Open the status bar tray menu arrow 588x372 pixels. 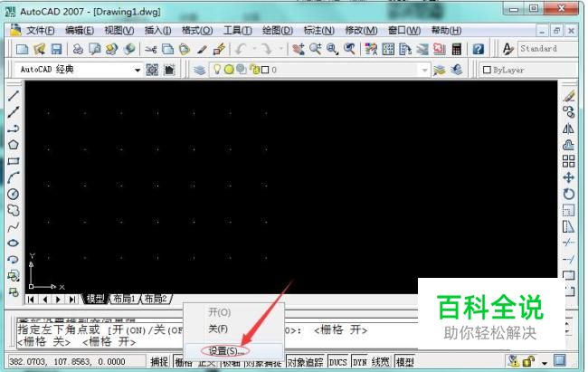point(545,363)
